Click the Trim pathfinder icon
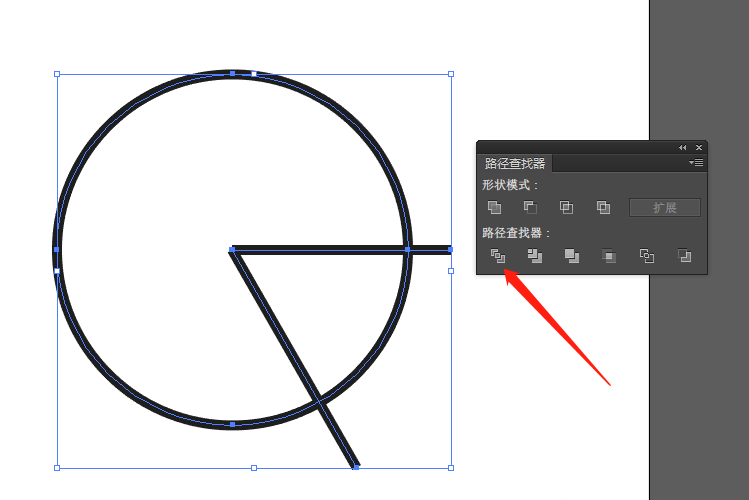The width and height of the screenshot is (749, 500). [x=535, y=256]
